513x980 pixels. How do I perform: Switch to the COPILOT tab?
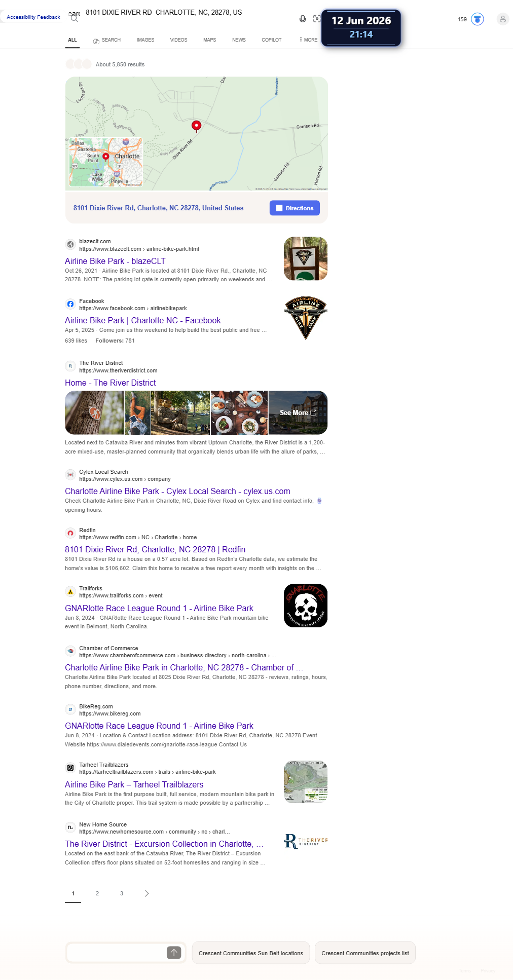(272, 40)
